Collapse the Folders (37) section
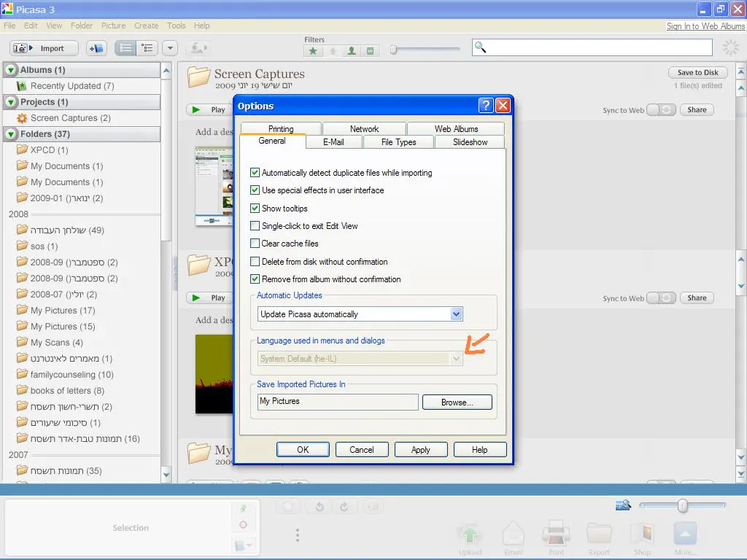The image size is (747, 560). (12, 134)
